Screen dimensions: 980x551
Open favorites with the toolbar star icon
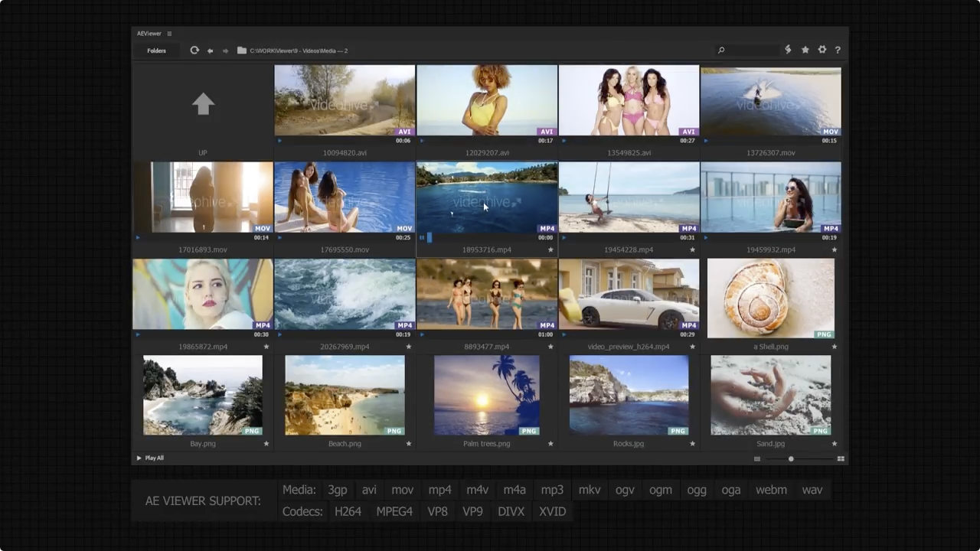805,50
